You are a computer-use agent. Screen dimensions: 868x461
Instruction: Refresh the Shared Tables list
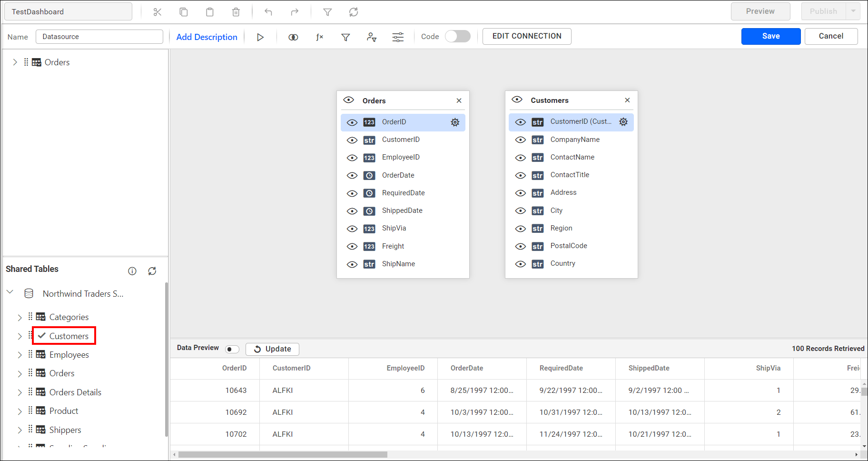152,271
